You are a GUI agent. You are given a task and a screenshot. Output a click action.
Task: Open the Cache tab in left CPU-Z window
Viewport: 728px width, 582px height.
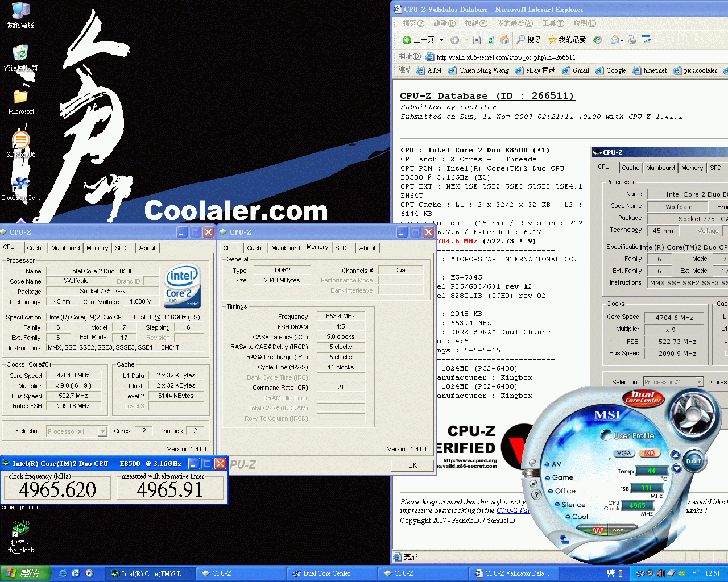coord(35,248)
